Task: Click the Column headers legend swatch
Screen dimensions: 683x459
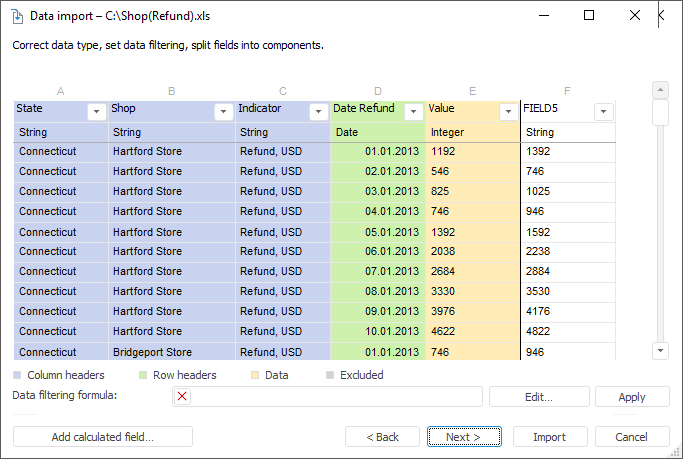Action: pos(17,376)
